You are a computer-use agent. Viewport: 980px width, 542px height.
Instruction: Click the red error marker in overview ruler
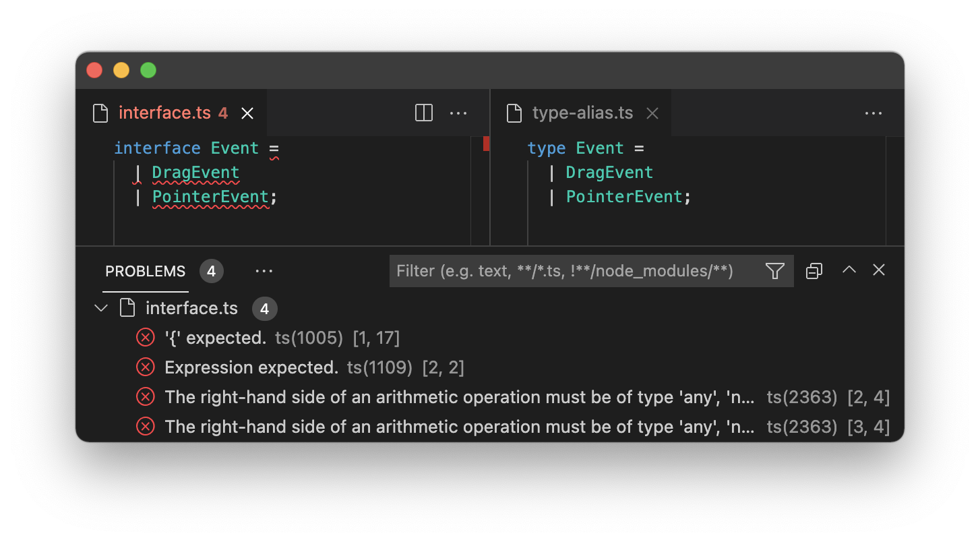[486, 144]
